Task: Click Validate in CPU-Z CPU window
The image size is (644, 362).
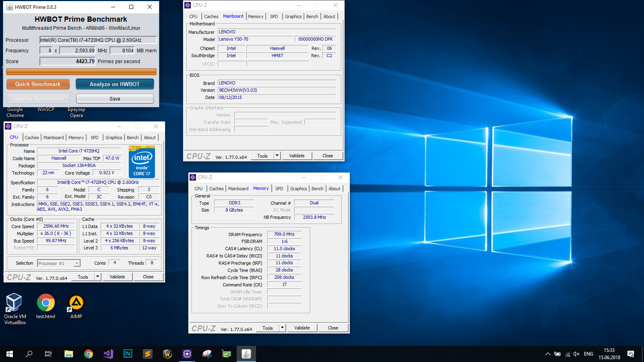Action: 117,277
